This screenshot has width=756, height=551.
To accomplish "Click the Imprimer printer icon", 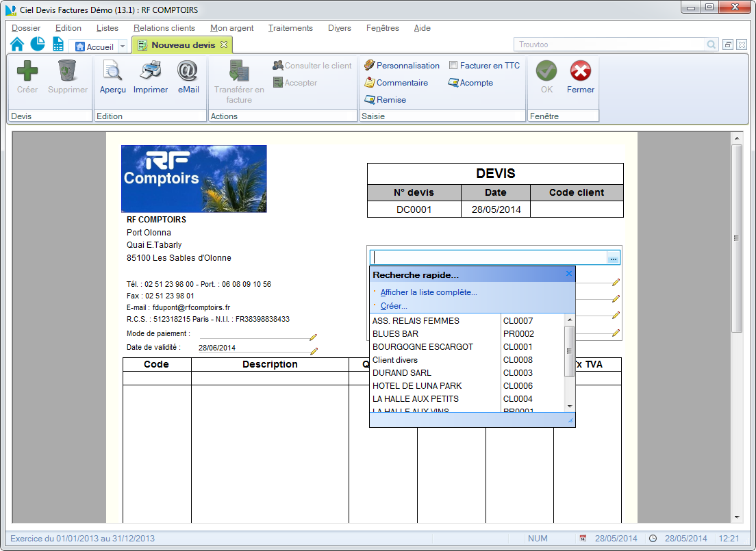I will [150, 75].
